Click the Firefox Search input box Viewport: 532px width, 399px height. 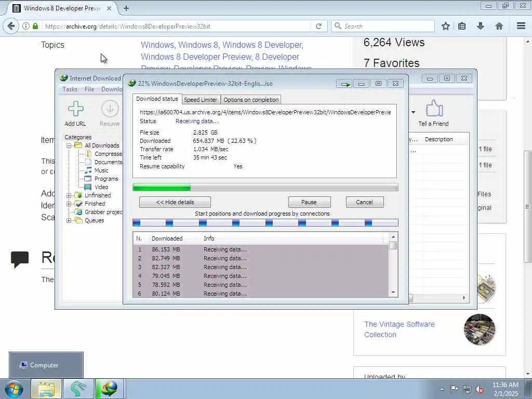pyautogui.click(x=383, y=26)
